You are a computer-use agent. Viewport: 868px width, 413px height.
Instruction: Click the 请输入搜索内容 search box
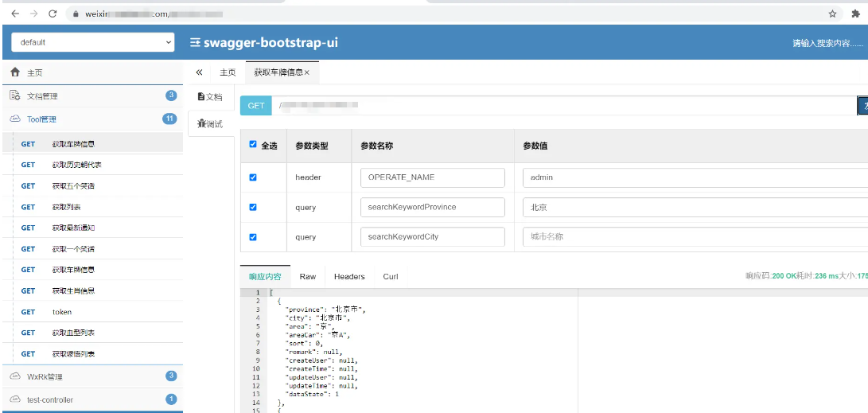827,43
